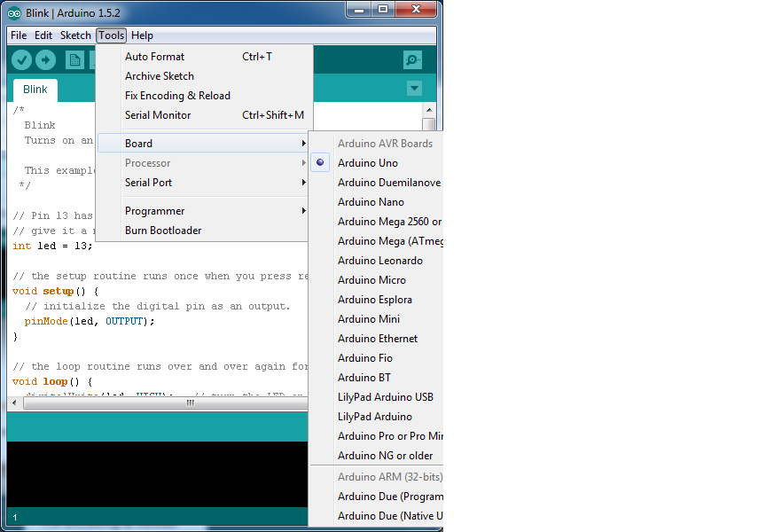Expand the Serial Port submenu
This screenshot has width=766, height=532.
(x=203, y=183)
